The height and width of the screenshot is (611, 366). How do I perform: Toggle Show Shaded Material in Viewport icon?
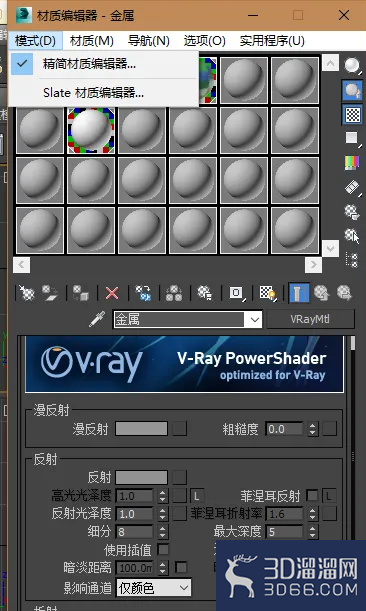point(267,293)
